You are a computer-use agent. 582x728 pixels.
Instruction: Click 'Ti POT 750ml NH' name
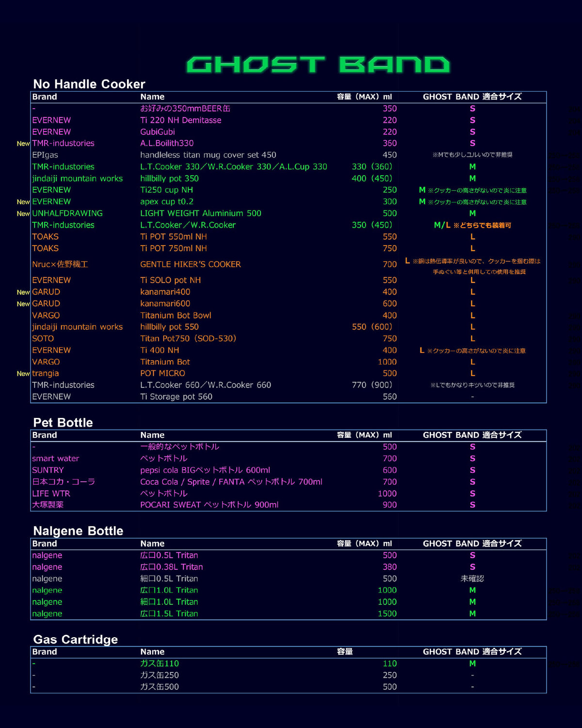[174, 248]
